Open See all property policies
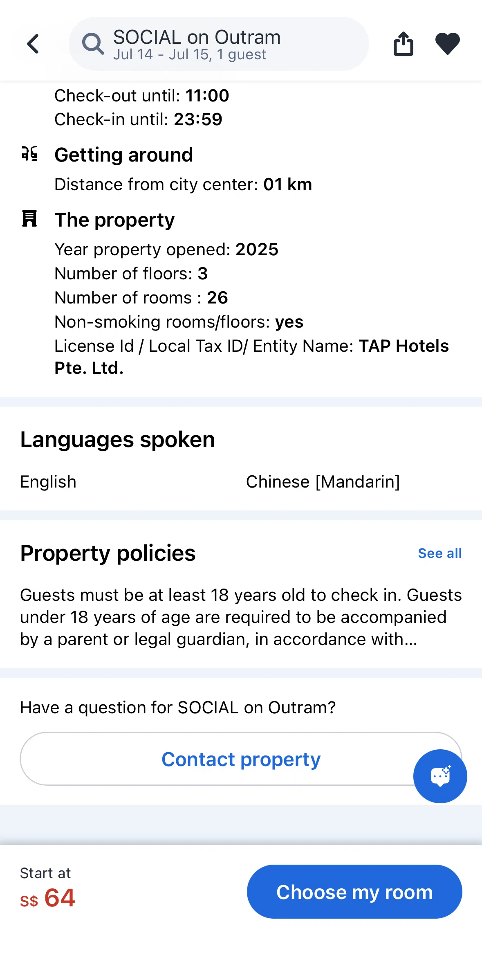Image resolution: width=482 pixels, height=980 pixels. pyautogui.click(x=440, y=553)
